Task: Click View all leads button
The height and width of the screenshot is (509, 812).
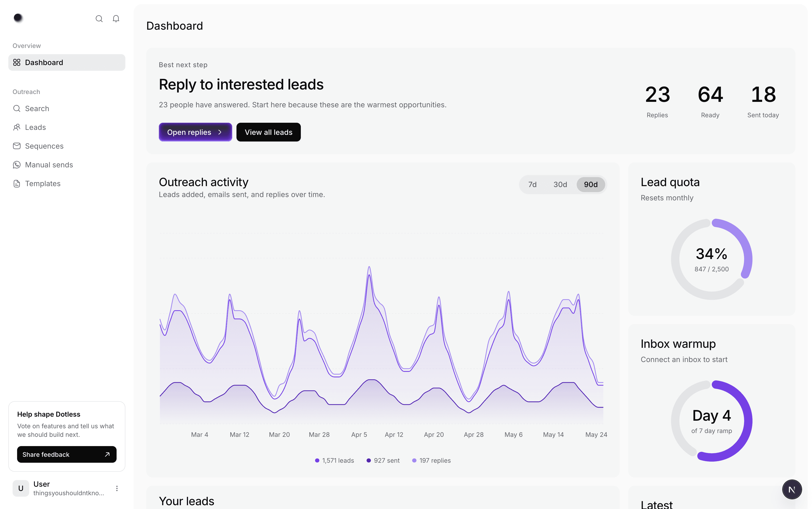Action: pyautogui.click(x=268, y=132)
